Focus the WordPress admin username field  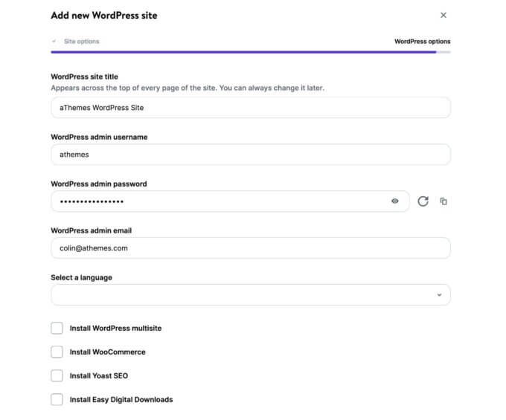(x=250, y=155)
